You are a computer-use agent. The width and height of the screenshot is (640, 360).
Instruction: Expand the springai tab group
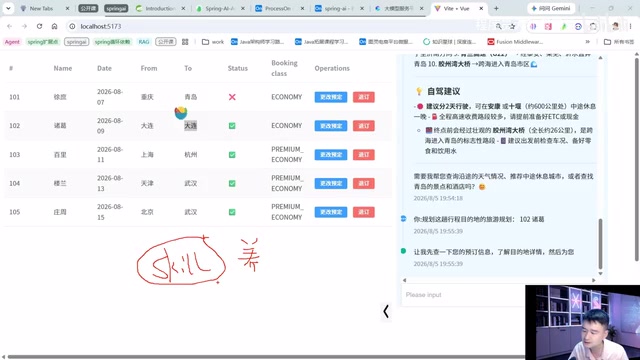116,8
